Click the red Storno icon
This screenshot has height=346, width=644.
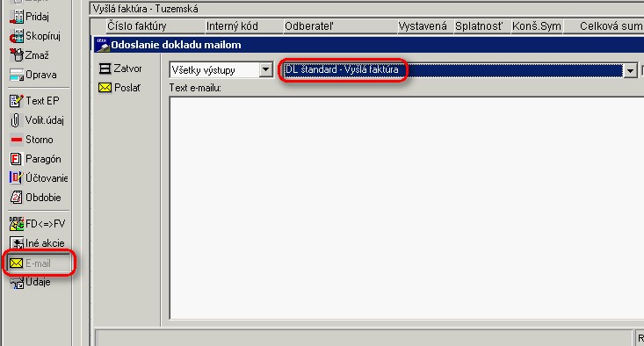click(x=17, y=140)
